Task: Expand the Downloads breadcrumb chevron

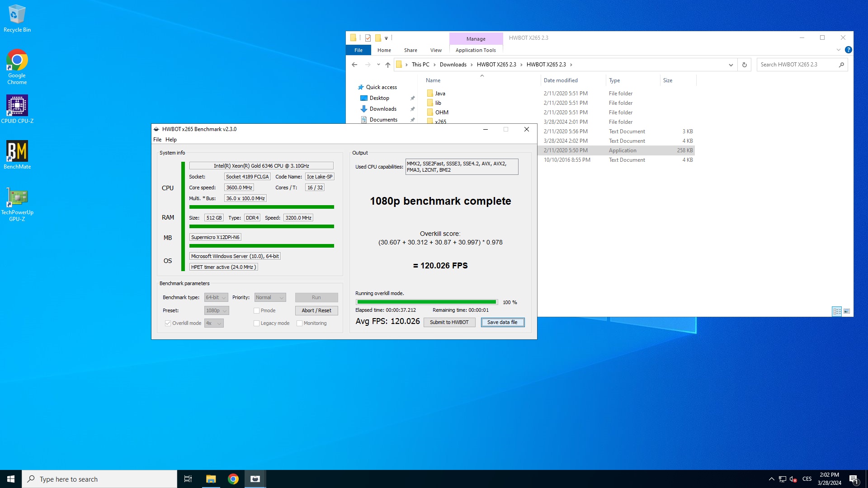Action: click(472, 65)
